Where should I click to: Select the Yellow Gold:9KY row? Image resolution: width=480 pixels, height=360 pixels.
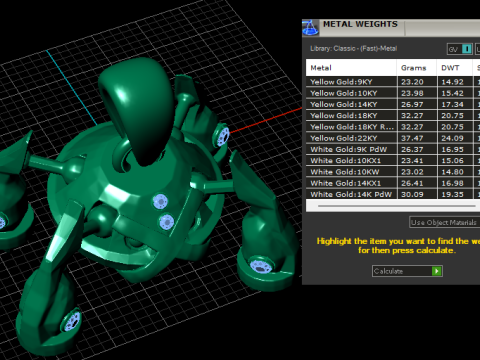[393, 82]
